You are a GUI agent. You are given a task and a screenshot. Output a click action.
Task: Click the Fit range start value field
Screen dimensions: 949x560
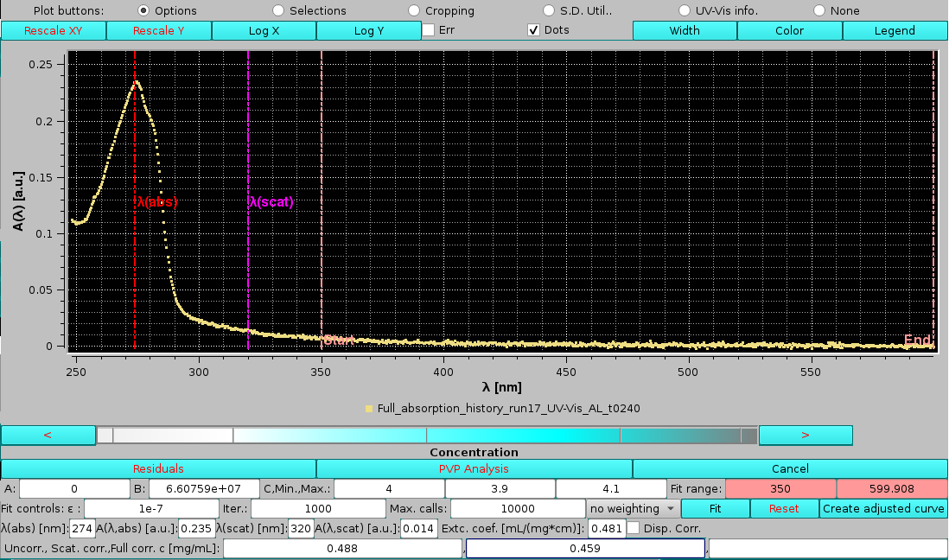(780, 488)
